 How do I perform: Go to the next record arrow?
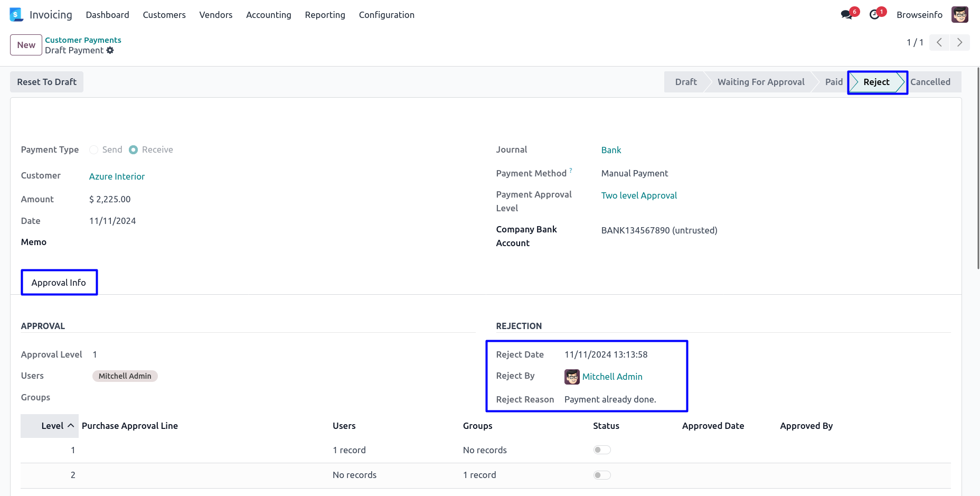(959, 42)
